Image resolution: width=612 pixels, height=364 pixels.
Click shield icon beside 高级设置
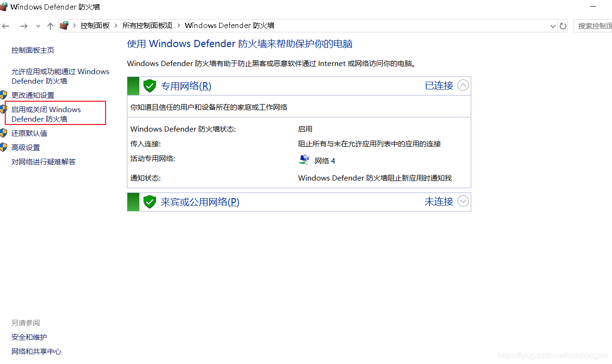coord(4,147)
